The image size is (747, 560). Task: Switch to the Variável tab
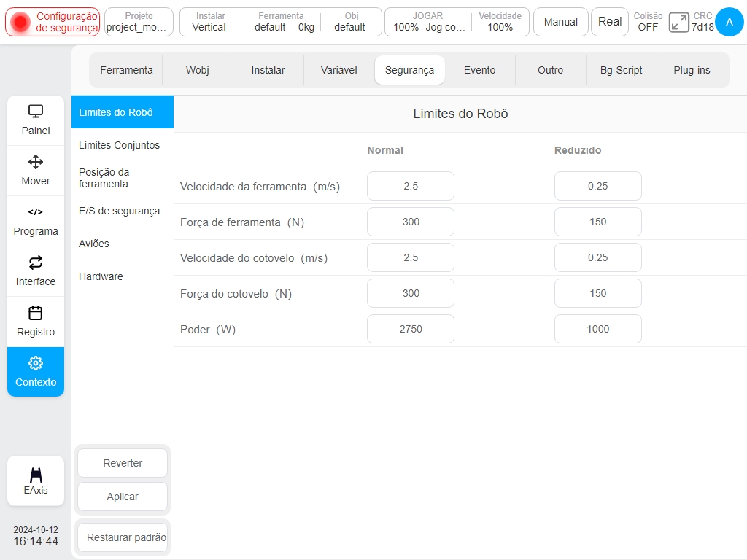(x=338, y=70)
